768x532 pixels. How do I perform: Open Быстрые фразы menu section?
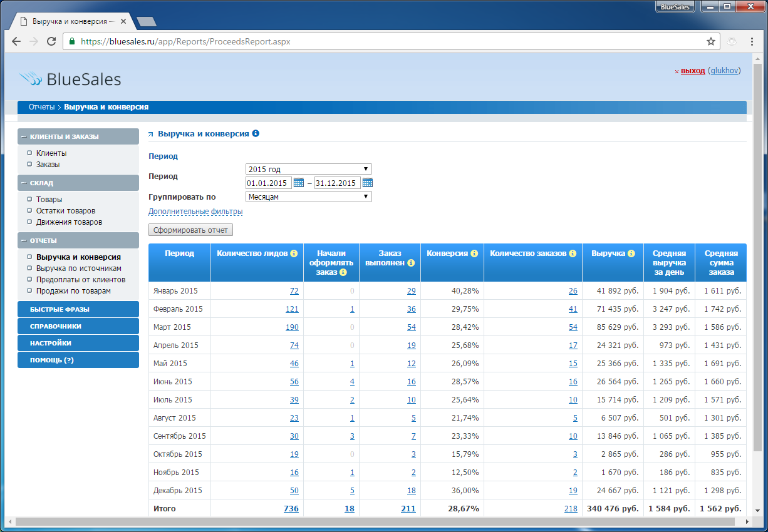coord(78,309)
